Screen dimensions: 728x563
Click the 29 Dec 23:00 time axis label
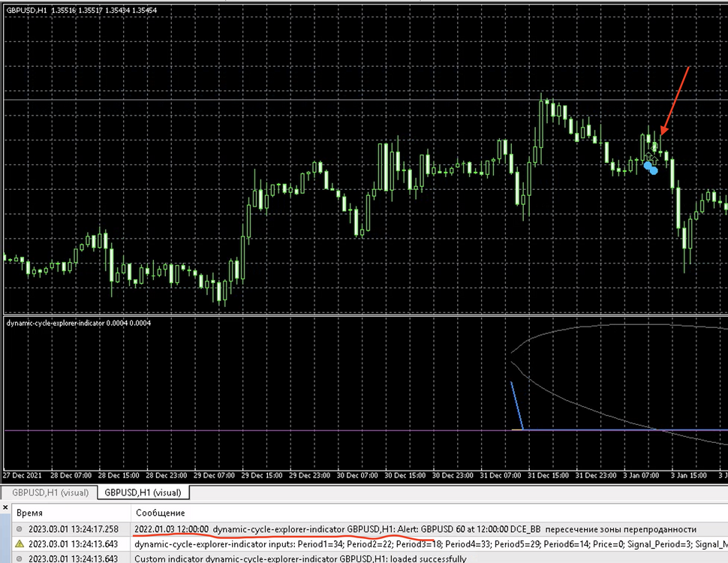[x=310, y=475]
